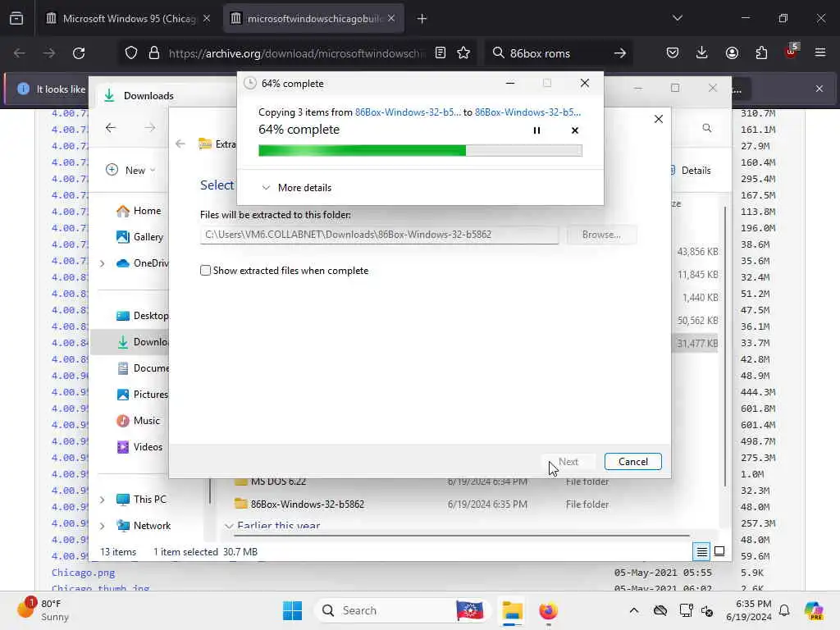Bookmark this page with the star
The width and height of the screenshot is (840, 630).
[x=463, y=52]
